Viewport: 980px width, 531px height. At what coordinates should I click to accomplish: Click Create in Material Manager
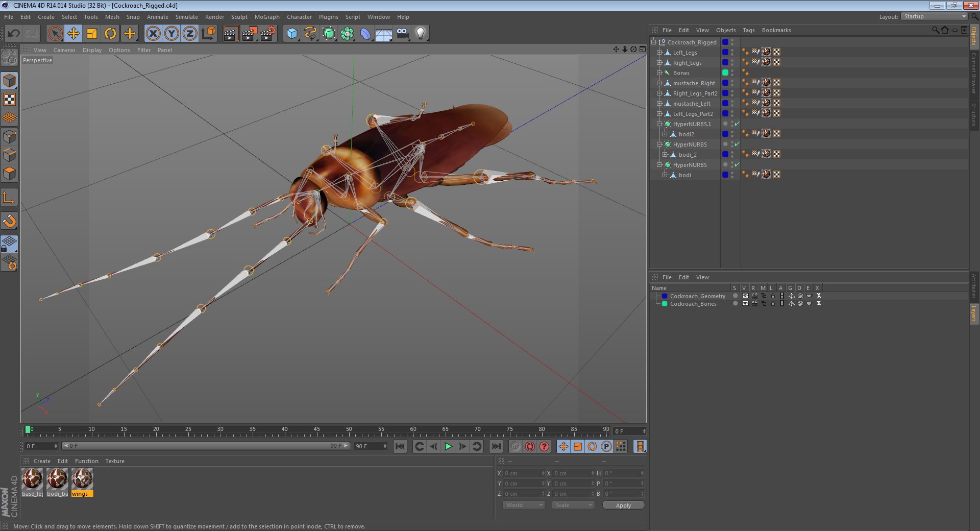[x=42, y=461]
